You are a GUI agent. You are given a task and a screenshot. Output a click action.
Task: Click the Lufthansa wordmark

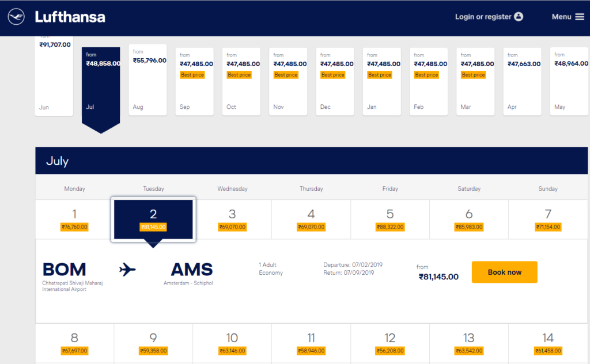(70, 17)
